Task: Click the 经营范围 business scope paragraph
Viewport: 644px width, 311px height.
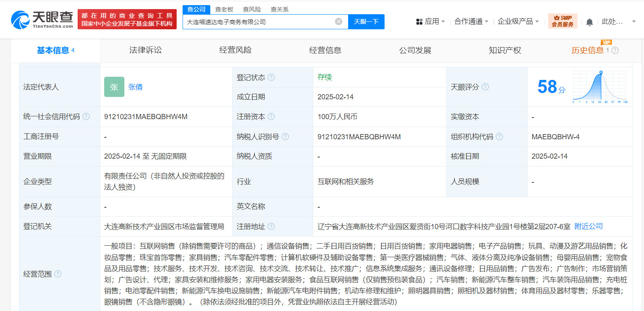Action: pyautogui.click(x=366, y=274)
